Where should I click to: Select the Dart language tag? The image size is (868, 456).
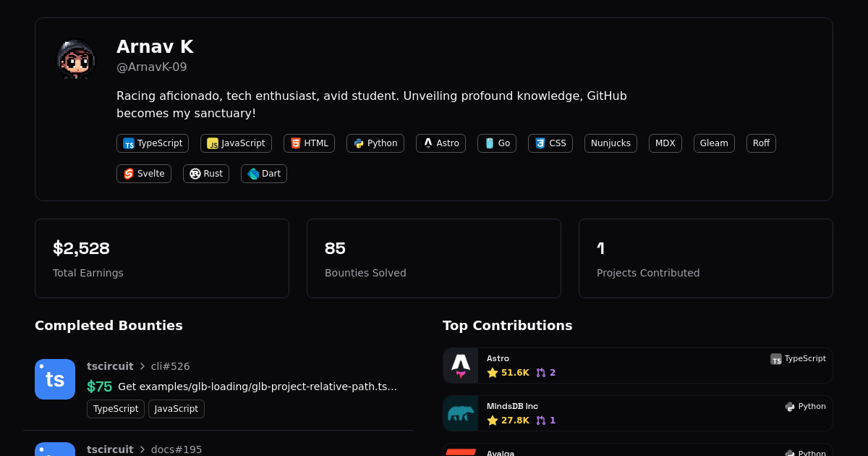click(263, 174)
